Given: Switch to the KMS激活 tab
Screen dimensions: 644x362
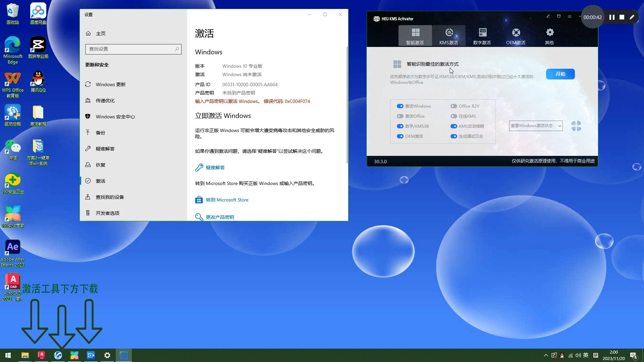Looking at the screenshot, I should pyautogui.click(x=449, y=36).
